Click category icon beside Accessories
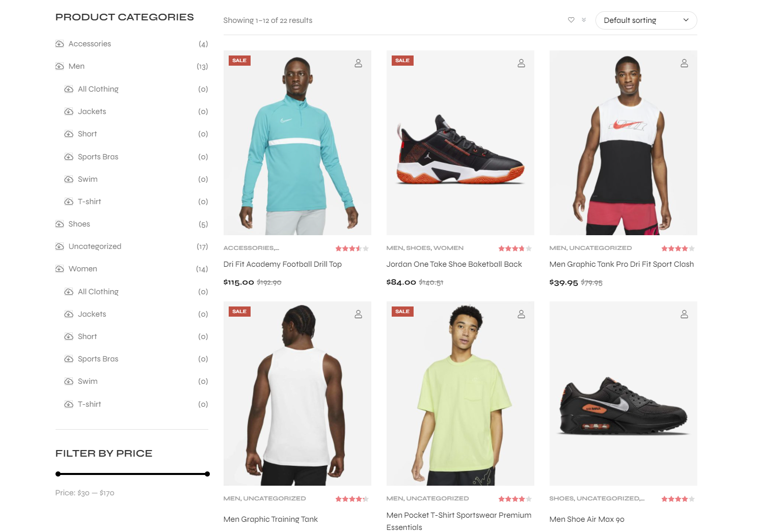The width and height of the screenshot is (762, 532). coord(60,44)
